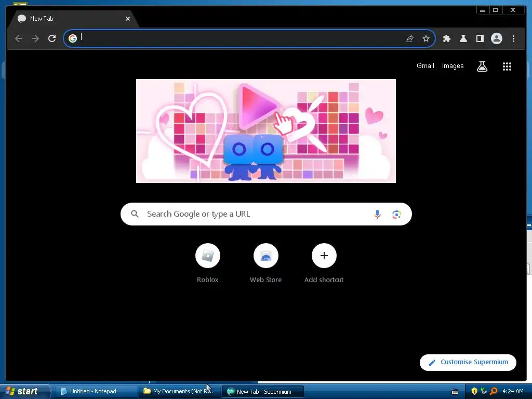Image resolution: width=532 pixels, height=399 pixels.
Task: Click the orange magnifier tray icon
Action: [x=494, y=391]
